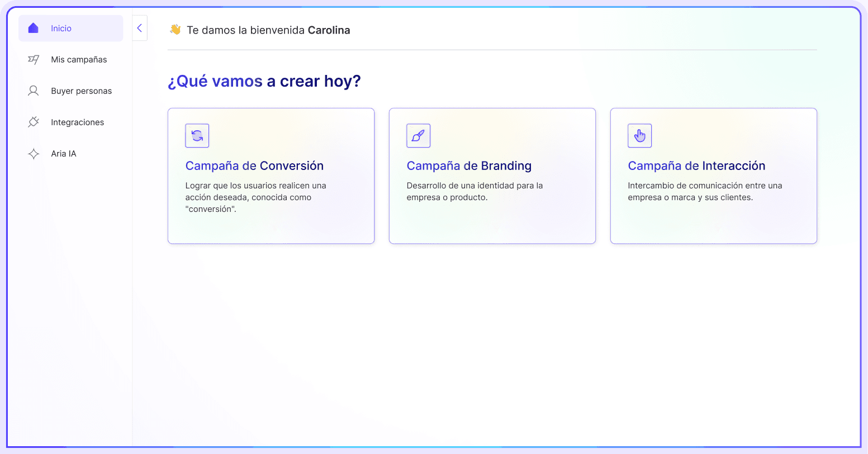868x454 pixels.
Task: Open the Campaña de Conversión card
Action: pyautogui.click(x=271, y=176)
